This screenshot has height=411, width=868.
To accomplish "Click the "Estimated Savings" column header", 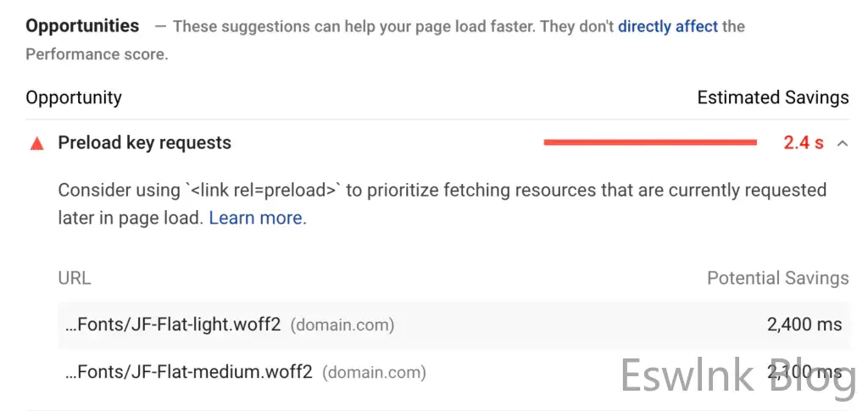I will pos(772,97).
